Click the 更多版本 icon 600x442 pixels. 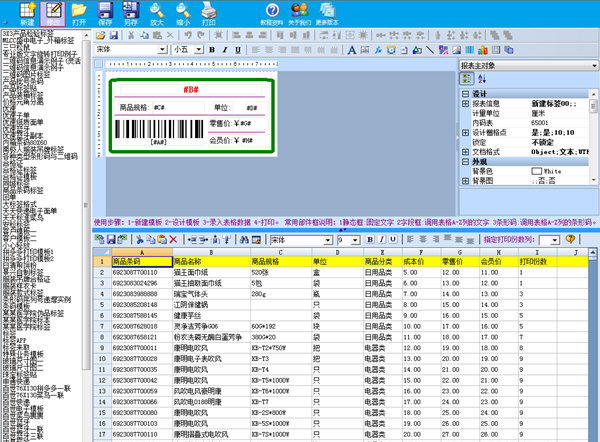(x=325, y=12)
